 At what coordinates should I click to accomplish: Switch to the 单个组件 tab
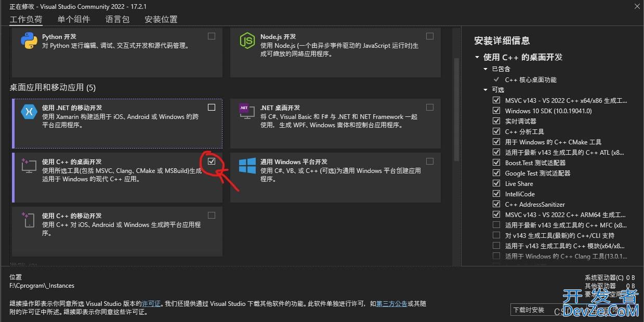(x=74, y=19)
